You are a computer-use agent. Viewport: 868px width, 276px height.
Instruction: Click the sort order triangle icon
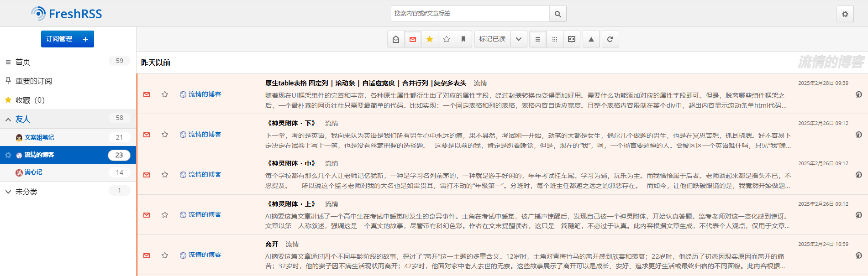[591, 39]
